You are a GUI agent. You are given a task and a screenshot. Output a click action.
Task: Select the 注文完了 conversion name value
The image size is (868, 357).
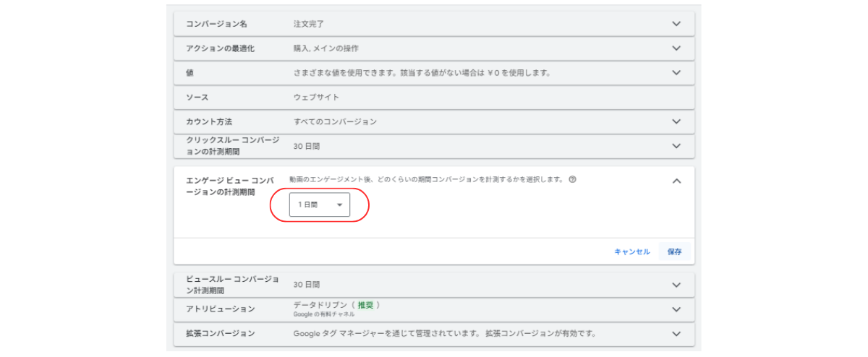[x=308, y=24]
